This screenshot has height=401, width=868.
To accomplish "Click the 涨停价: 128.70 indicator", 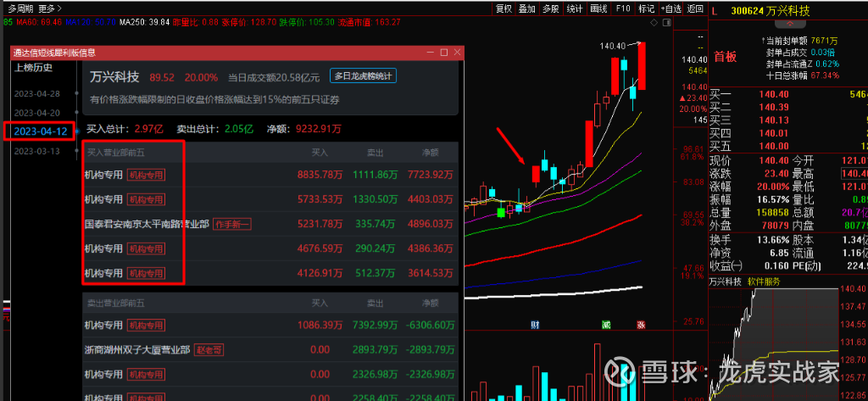I will (249, 22).
